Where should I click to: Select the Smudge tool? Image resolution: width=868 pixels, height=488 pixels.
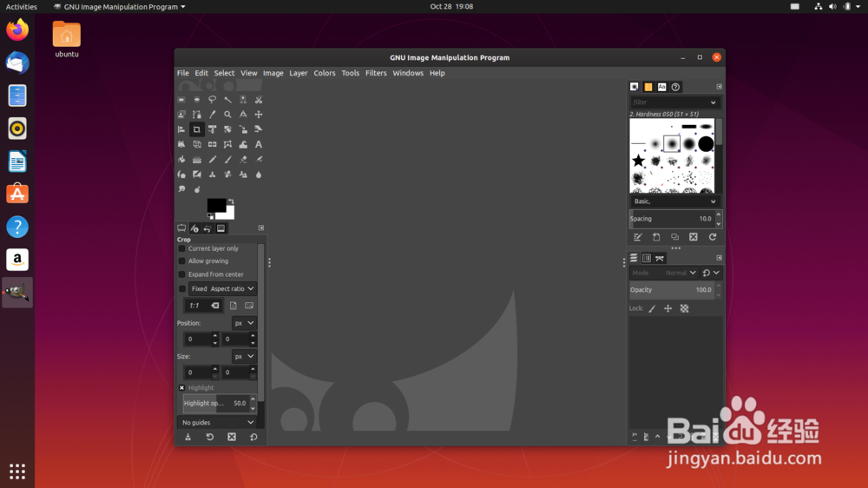[x=181, y=189]
